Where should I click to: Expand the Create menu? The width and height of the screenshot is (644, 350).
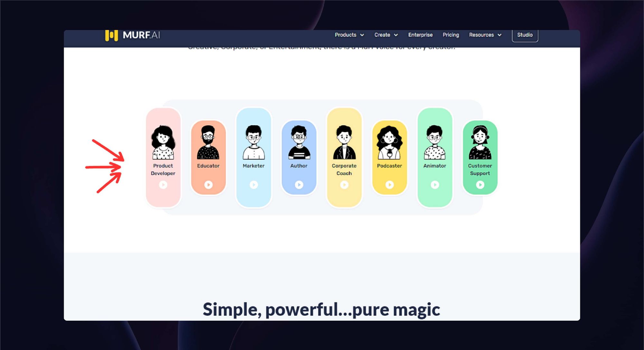tap(385, 34)
